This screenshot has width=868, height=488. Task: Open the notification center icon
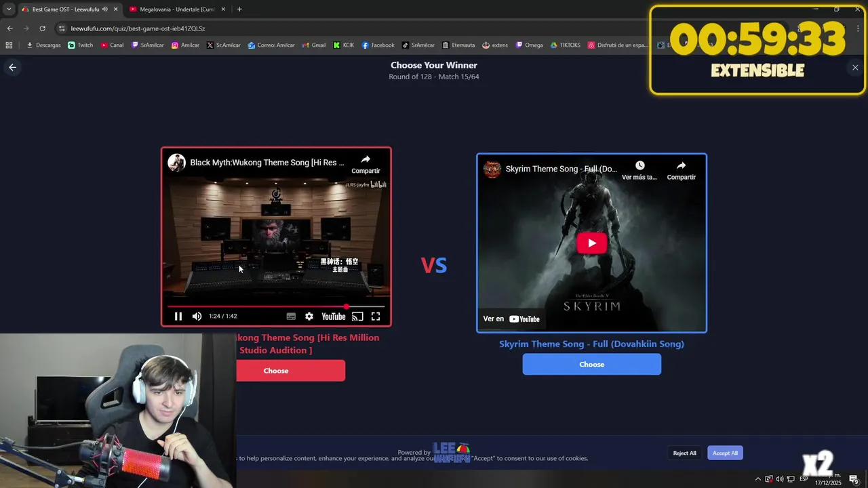point(854,479)
